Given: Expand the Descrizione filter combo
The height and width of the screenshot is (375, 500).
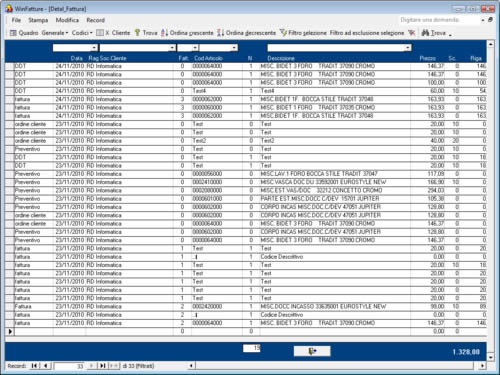Looking at the screenshot, I should [408, 48].
